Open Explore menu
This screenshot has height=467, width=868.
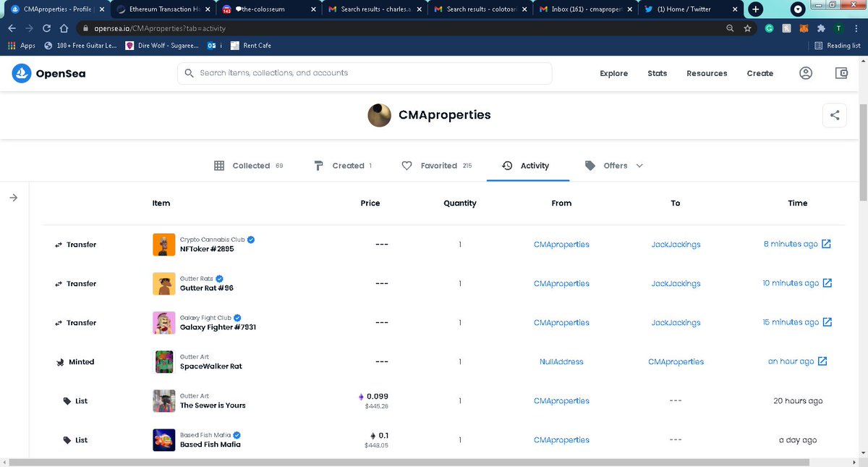point(614,73)
